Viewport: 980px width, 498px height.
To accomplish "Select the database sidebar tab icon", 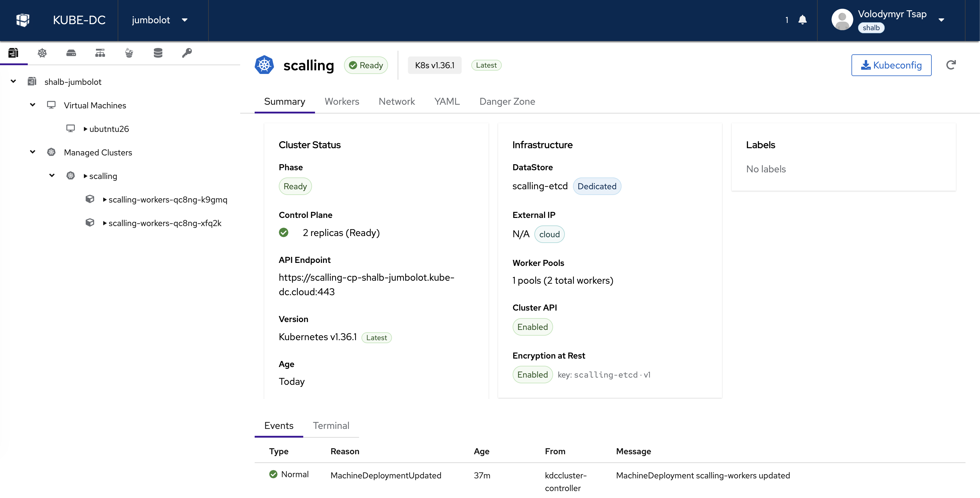I will tap(158, 53).
